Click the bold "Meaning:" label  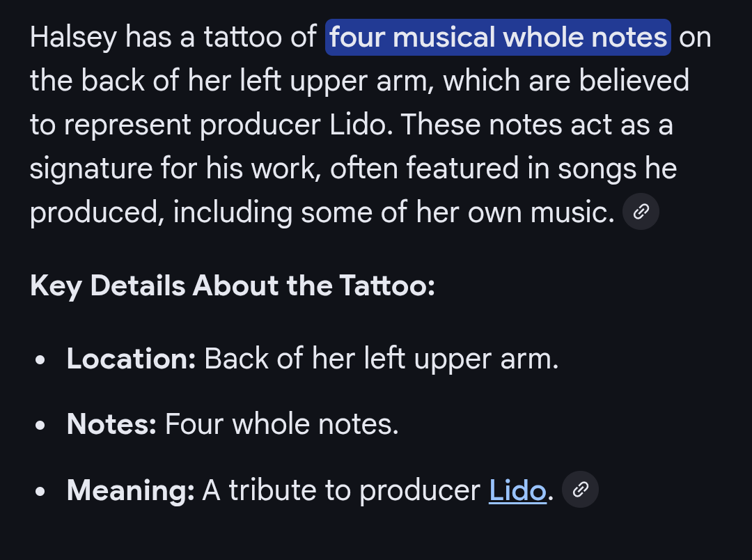(130, 490)
